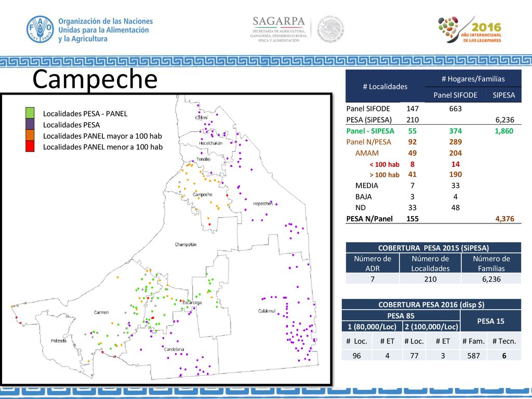Click the Calkiní label on the map
Image resolution: width=532 pixels, height=399 pixels.
pyautogui.click(x=202, y=117)
